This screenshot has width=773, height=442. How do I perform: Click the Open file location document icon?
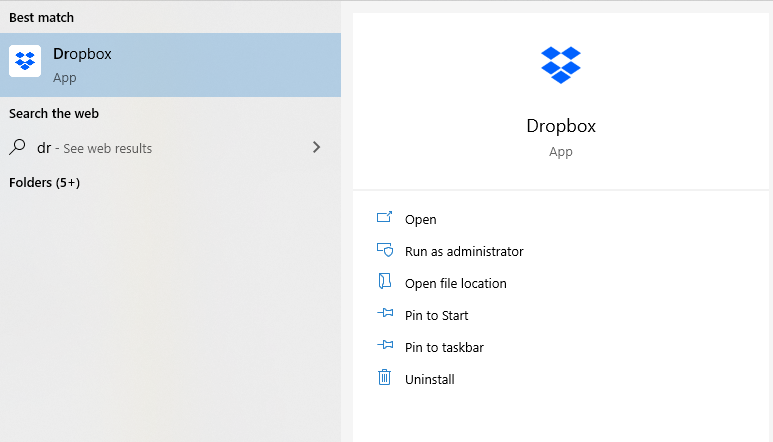click(384, 282)
